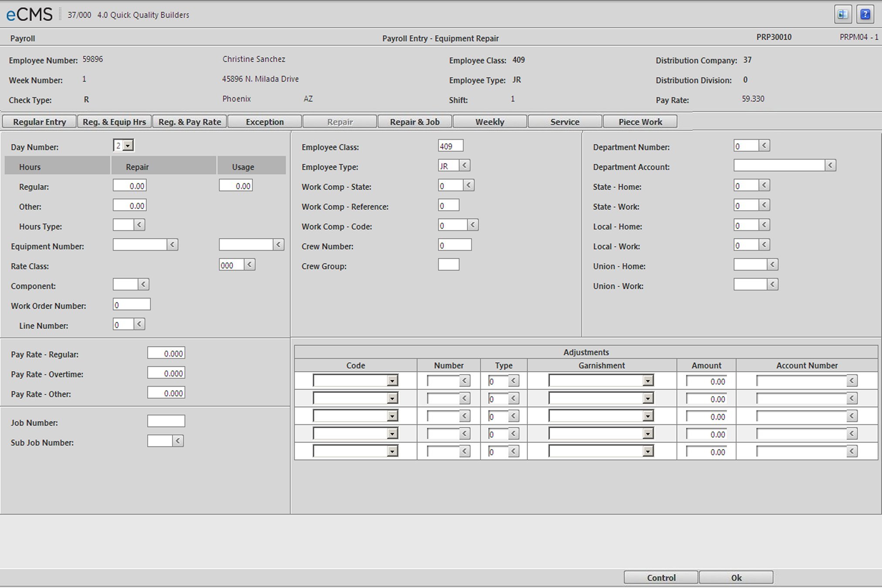Open lookup for Component field

point(144,284)
